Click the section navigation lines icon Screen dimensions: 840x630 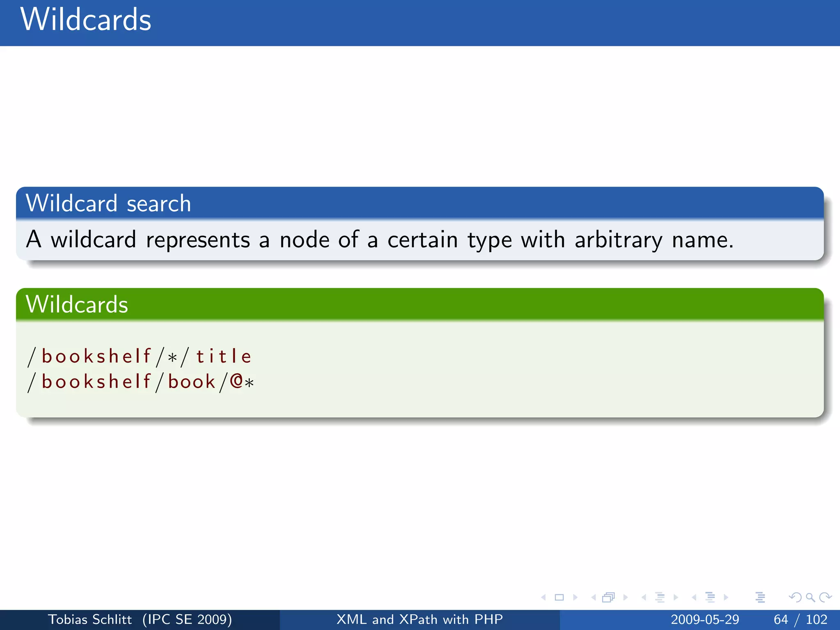click(710, 598)
